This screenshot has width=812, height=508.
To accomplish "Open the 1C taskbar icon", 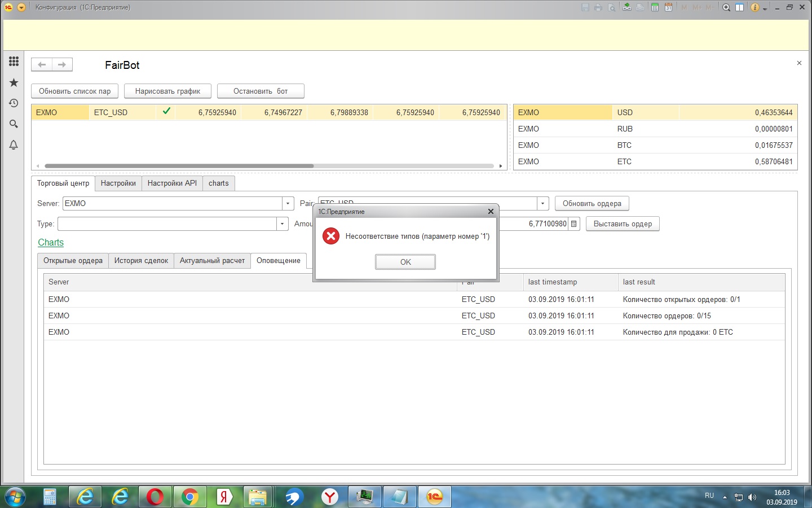I will (434, 497).
